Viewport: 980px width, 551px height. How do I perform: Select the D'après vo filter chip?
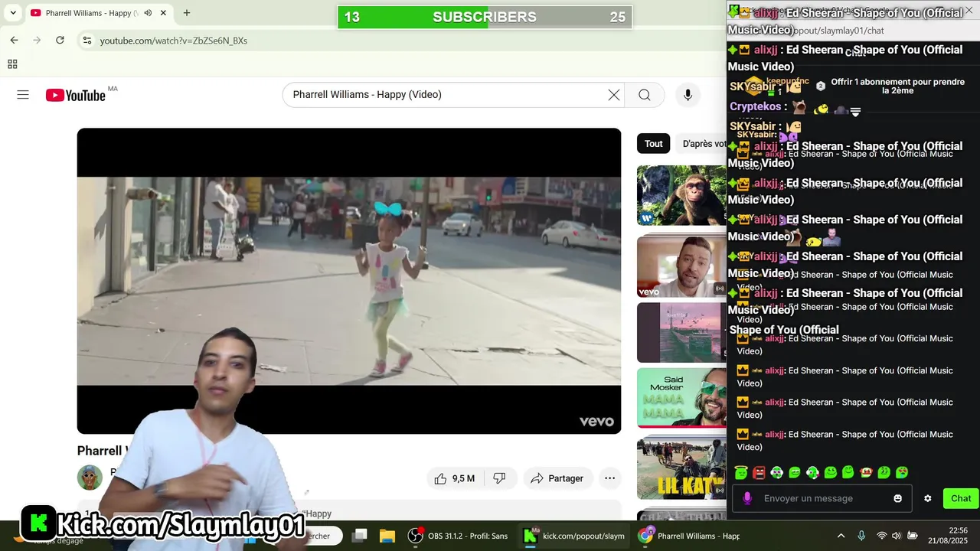pos(701,144)
